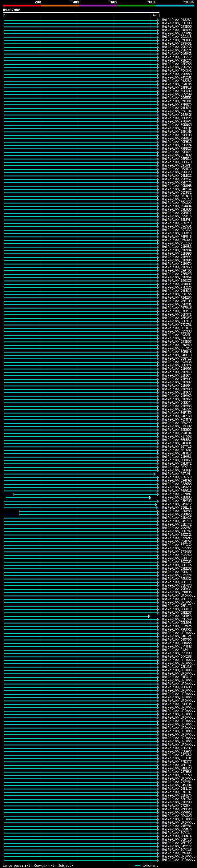Open hit UniRef100_Q38JH8
The height and width of the screenshot is (868, 197).
[x=176, y=23]
